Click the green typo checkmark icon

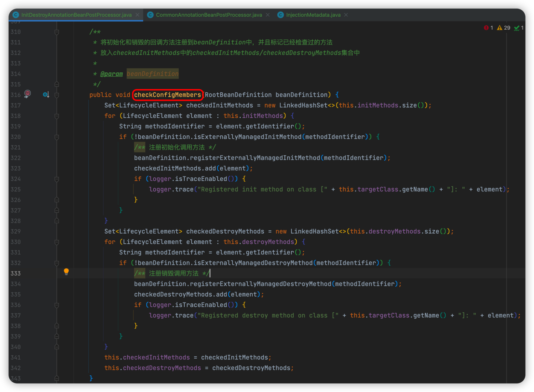517,28
